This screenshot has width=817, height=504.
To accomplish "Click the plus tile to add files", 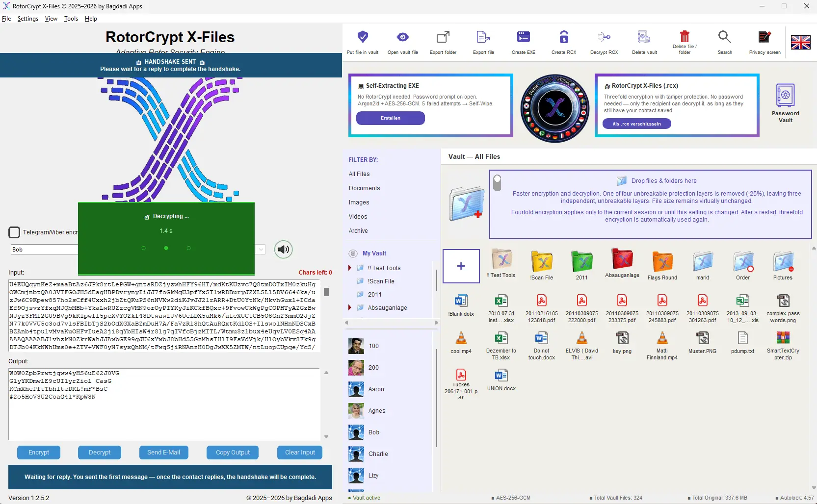I will [x=461, y=266].
